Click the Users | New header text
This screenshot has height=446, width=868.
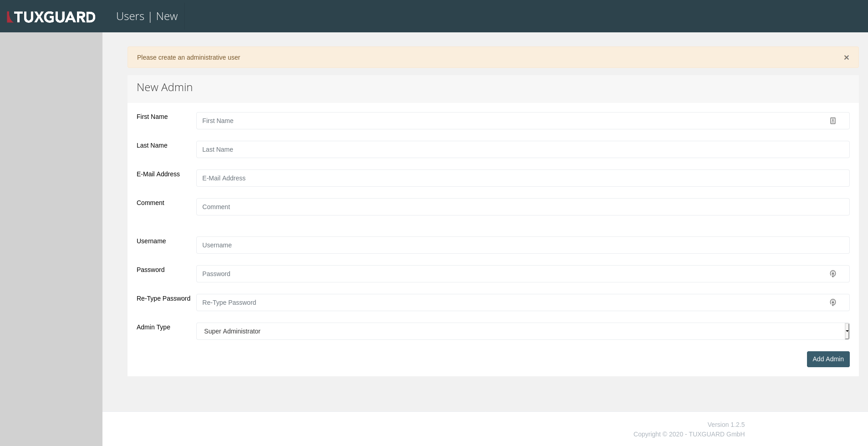(x=147, y=16)
